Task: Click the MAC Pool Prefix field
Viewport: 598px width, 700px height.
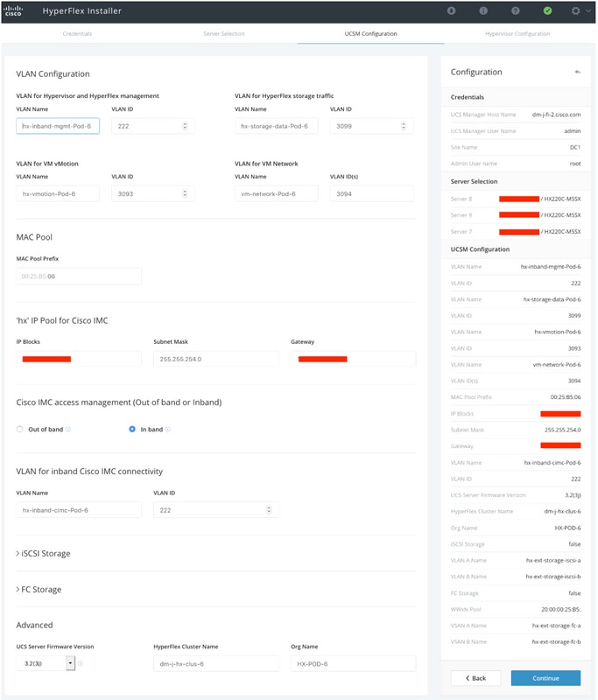Action: 79,276
